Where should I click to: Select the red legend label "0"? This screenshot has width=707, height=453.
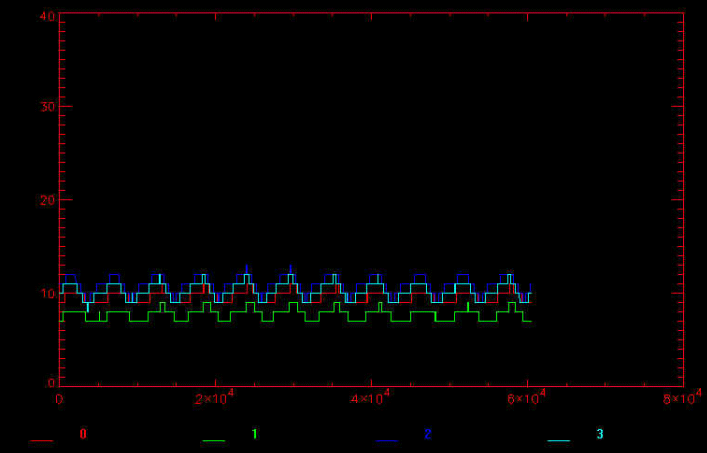tap(83, 434)
